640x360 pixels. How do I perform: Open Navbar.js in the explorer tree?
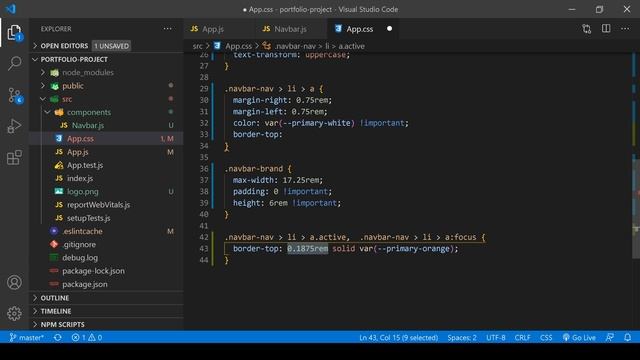click(88, 125)
